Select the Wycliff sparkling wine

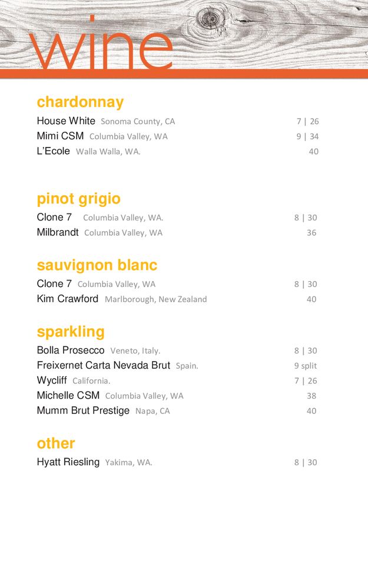(52, 380)
